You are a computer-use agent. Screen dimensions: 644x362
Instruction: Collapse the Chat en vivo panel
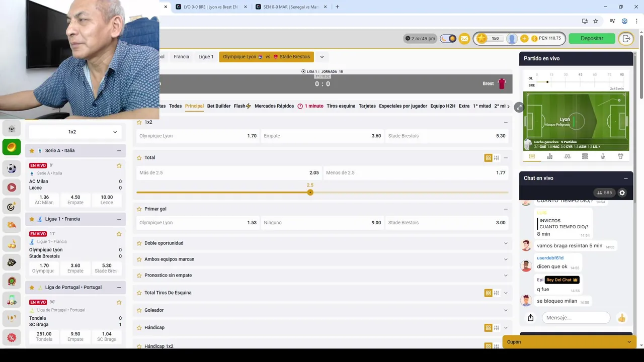pyautogui.click(x=625, y=178)
